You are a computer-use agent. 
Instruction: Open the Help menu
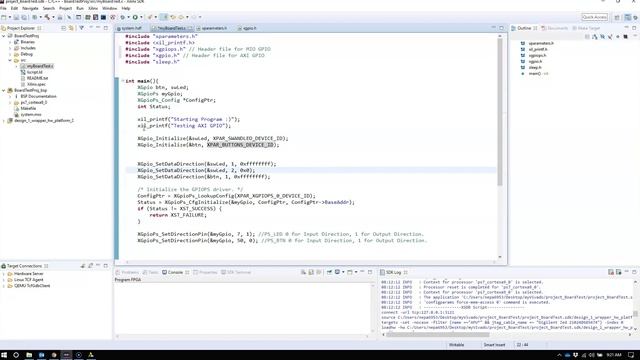coord(126,8)
